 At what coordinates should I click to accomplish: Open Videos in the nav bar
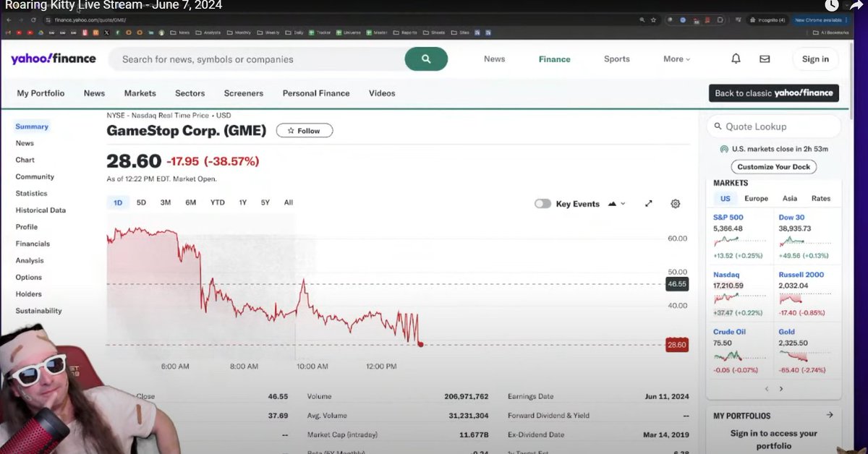[382, 93]
